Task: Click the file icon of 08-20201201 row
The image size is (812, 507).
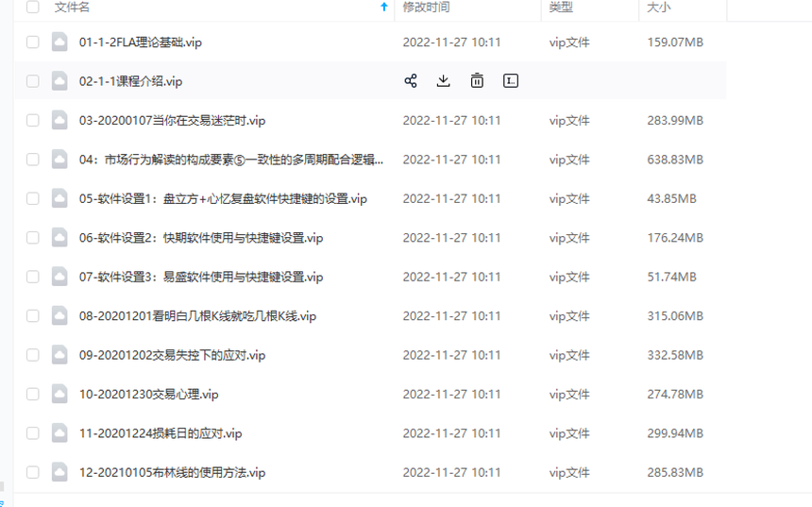Action: [59, 316]
